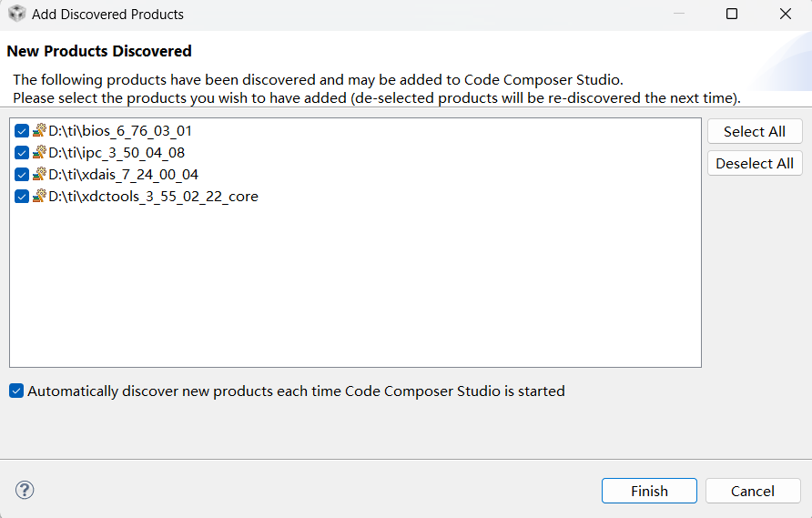Disable automatic discovery of new products
Viewport: 812px width, 518px height.
(16, 391)
